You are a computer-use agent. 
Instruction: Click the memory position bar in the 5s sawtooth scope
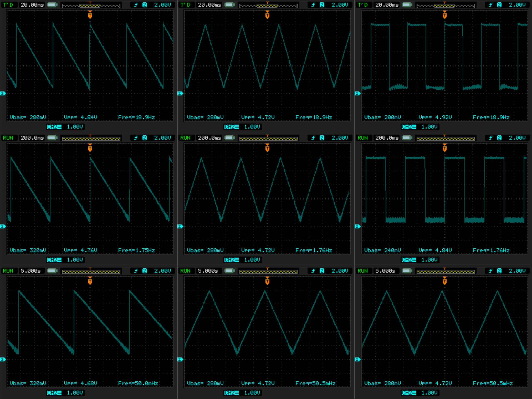(x=91, y=271)
